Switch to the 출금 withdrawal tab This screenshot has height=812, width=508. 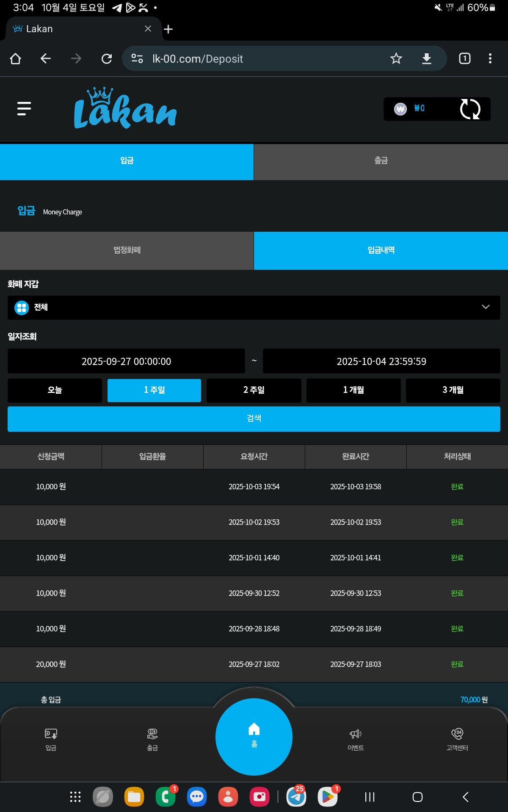click(381, 161)
